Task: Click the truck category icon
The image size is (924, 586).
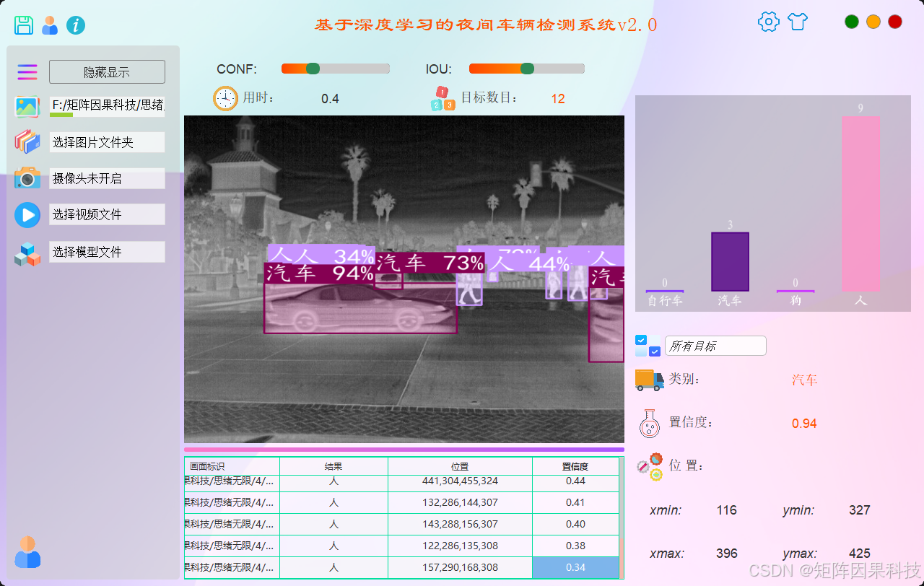Action: click(x=649, y=380)
